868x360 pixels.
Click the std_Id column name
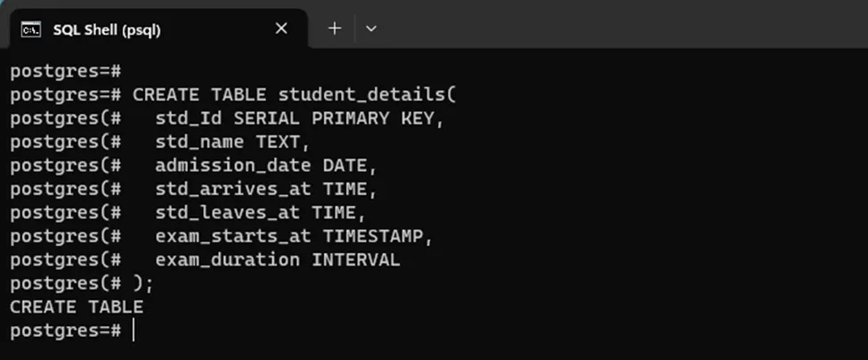(189, 118)
